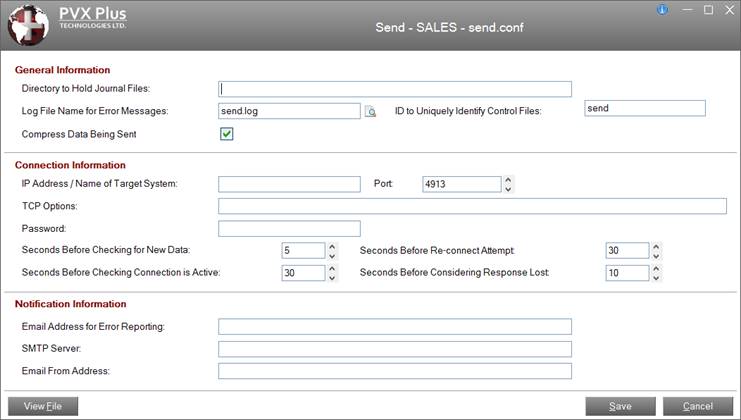Select the TCP Options text field
The height and width of the screenshot is (420, 741).
[471, 206]
